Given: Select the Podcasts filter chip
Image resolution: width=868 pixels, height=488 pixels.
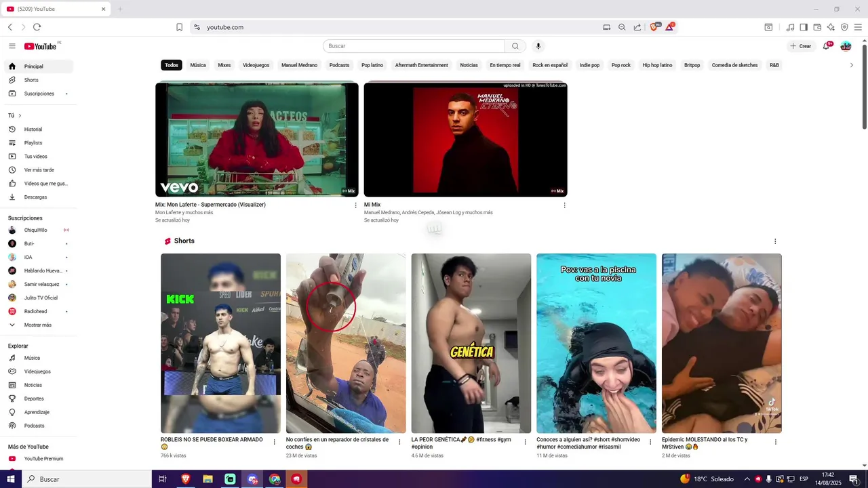Looking at the screenshot, I should 339,65.
